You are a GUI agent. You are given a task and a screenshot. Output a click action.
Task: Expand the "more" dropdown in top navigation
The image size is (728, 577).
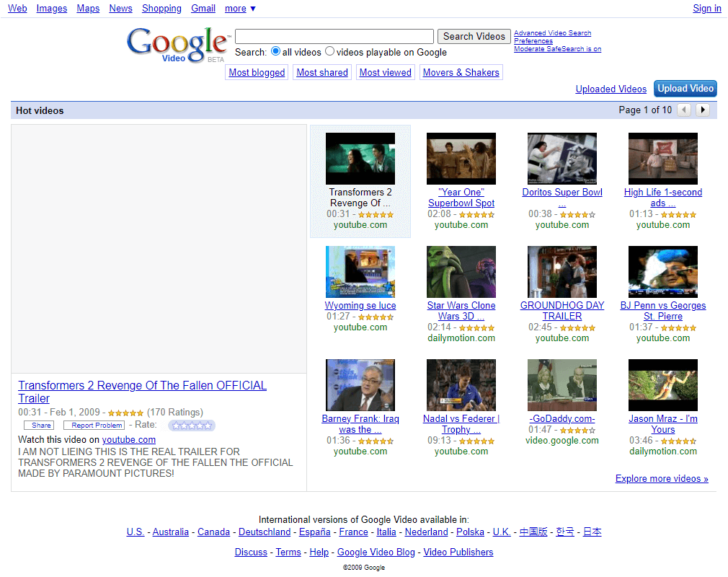pos(240,9)
